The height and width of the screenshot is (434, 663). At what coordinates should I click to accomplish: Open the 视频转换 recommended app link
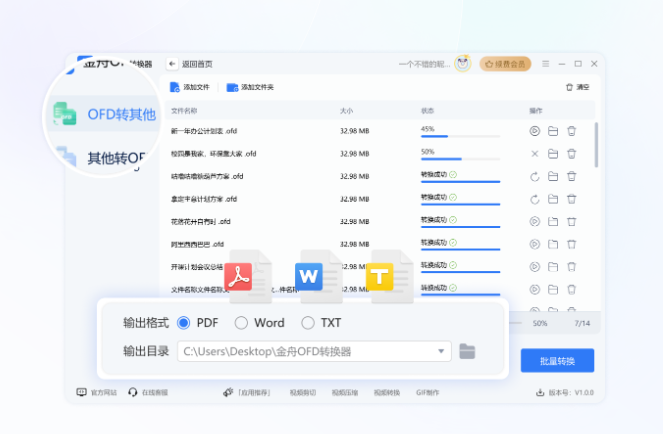point(386,393)
